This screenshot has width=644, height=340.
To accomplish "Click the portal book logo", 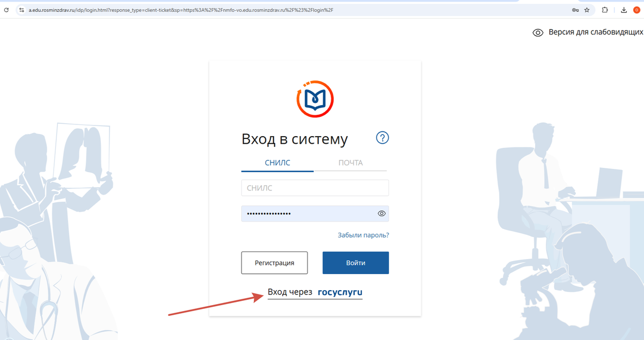I will point(315,99).
